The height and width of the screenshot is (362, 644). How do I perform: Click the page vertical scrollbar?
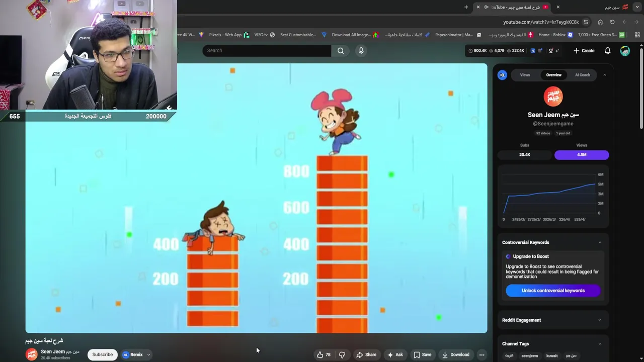tap(641, 88)
